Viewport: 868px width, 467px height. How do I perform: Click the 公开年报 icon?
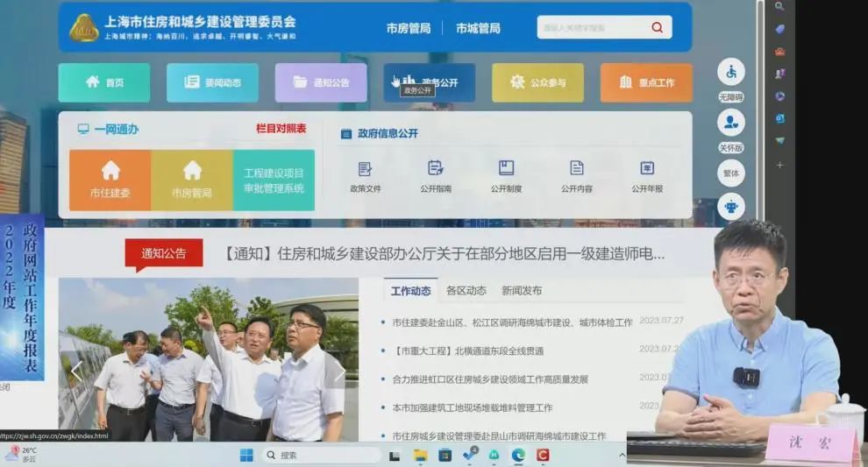pos(647,168)
